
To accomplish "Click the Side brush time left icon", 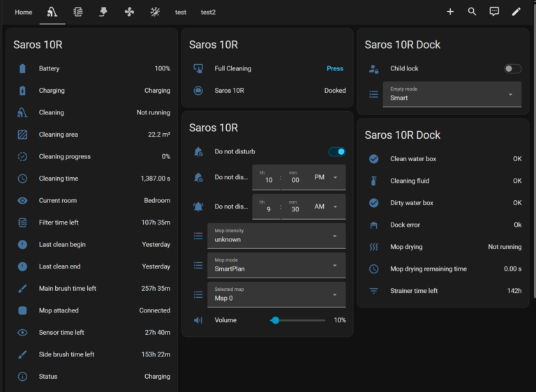I will click(x=22, y=354).
